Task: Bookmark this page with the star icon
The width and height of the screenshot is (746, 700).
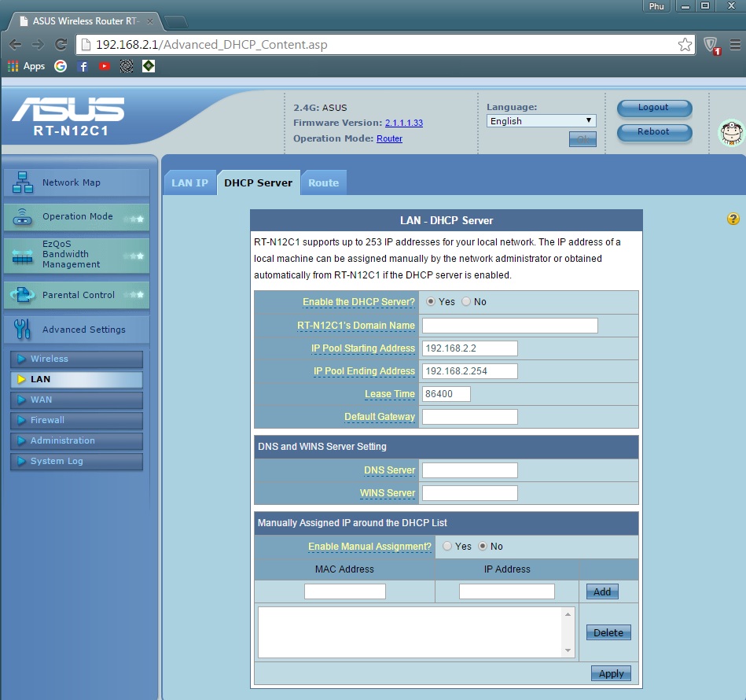Action: (x=685, y=45)
